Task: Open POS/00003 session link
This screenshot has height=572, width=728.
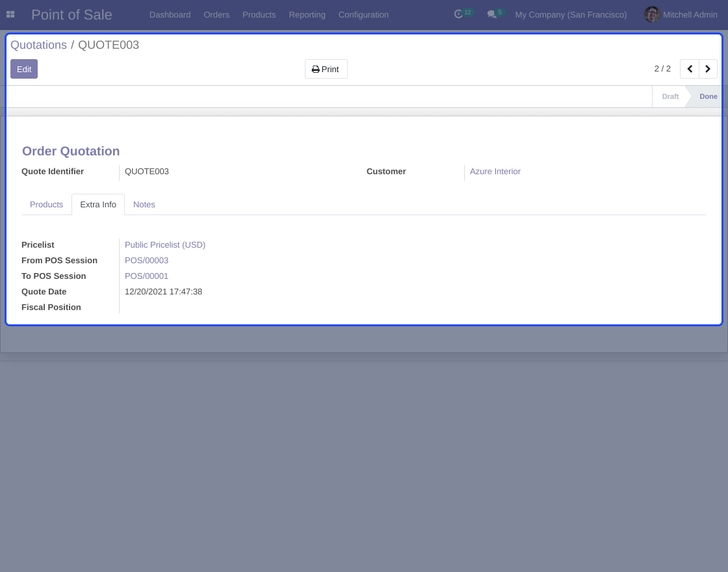Action: click(x=146, y=261)
